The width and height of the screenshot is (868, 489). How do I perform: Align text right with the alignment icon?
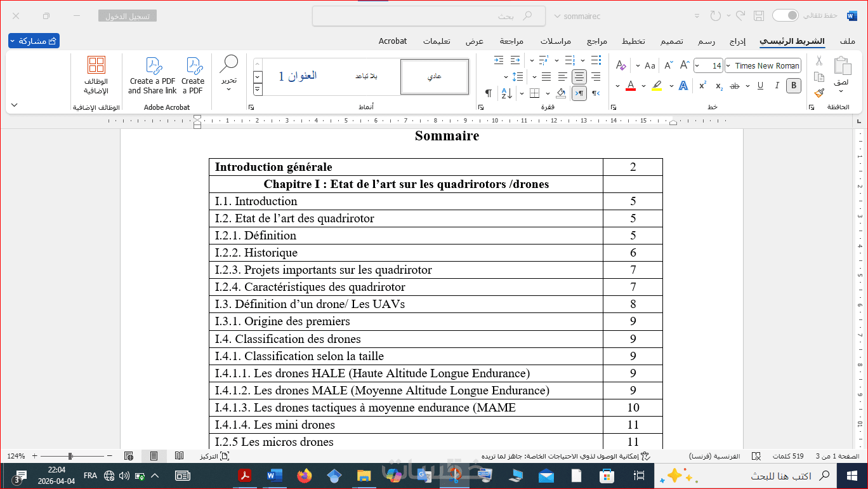point(595,77)
